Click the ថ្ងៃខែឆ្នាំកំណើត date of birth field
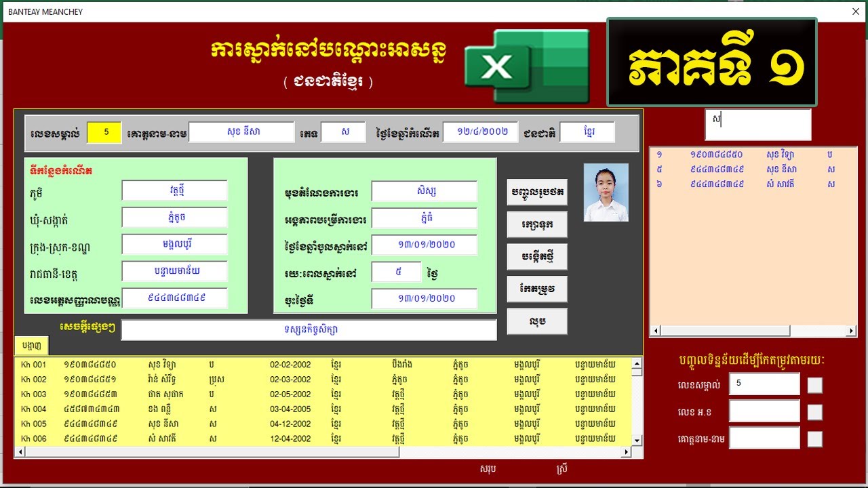 480,132
